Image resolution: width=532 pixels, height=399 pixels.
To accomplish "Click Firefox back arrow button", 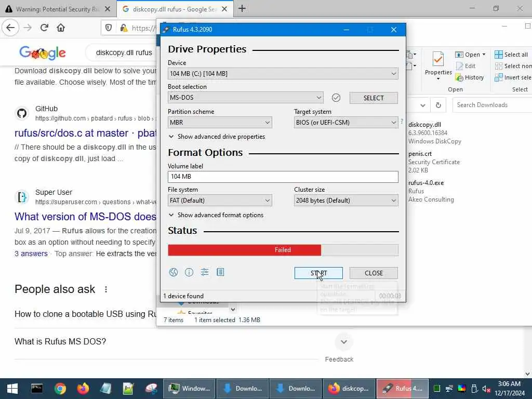I will coord(10,28).
